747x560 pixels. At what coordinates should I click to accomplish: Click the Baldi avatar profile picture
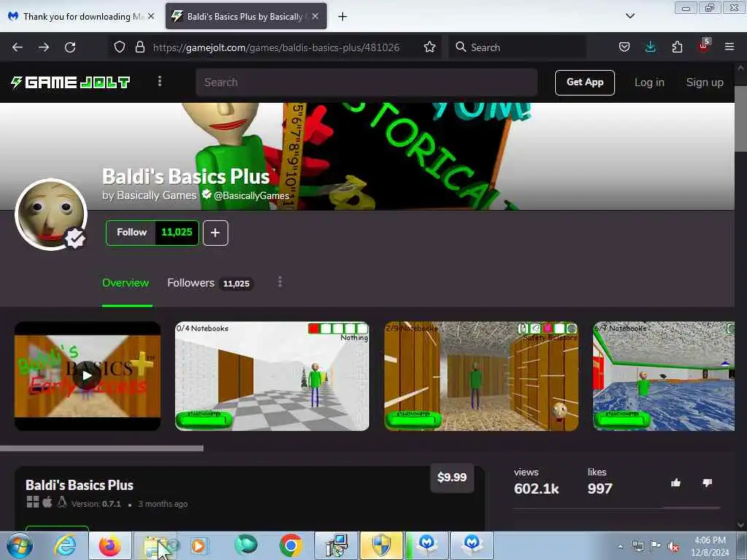[50, 214]
